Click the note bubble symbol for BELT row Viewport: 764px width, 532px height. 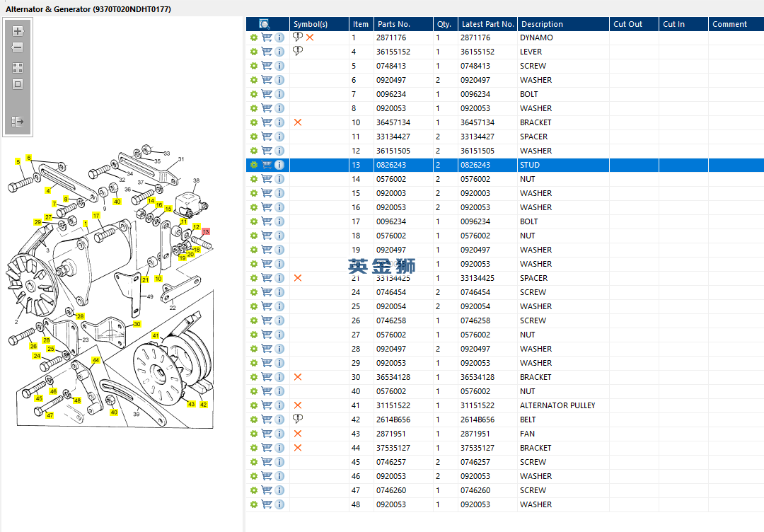point(298,419)
